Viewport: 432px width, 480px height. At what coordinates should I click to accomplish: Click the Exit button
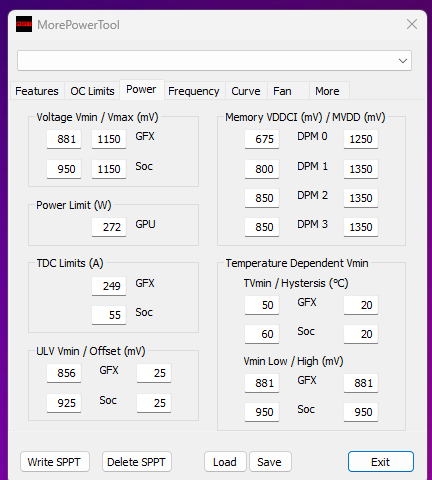(x=381, y=462)
